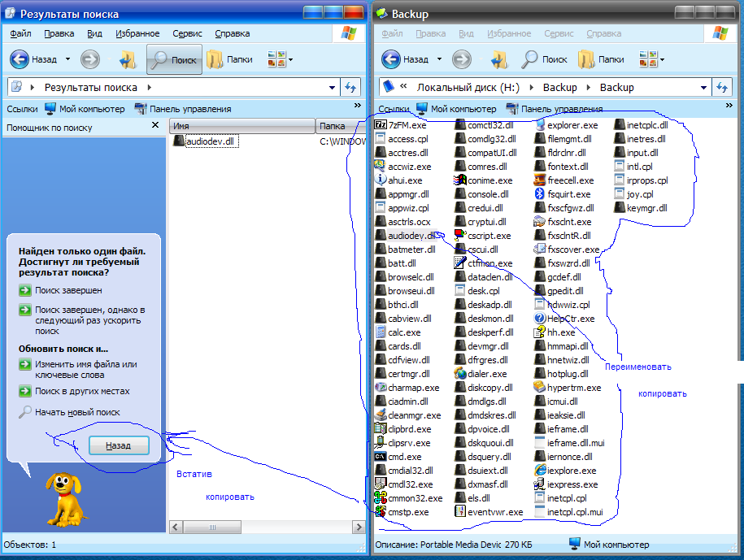Select accwiz.exe file icon
Viewport: 744px width, 560px height.
(x=380, y=166)
